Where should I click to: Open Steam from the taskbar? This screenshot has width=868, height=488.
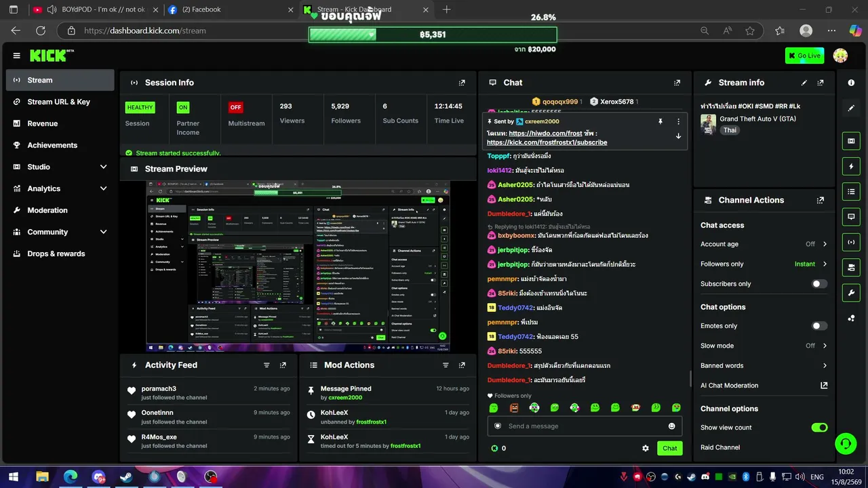click(x=126, y=477)
